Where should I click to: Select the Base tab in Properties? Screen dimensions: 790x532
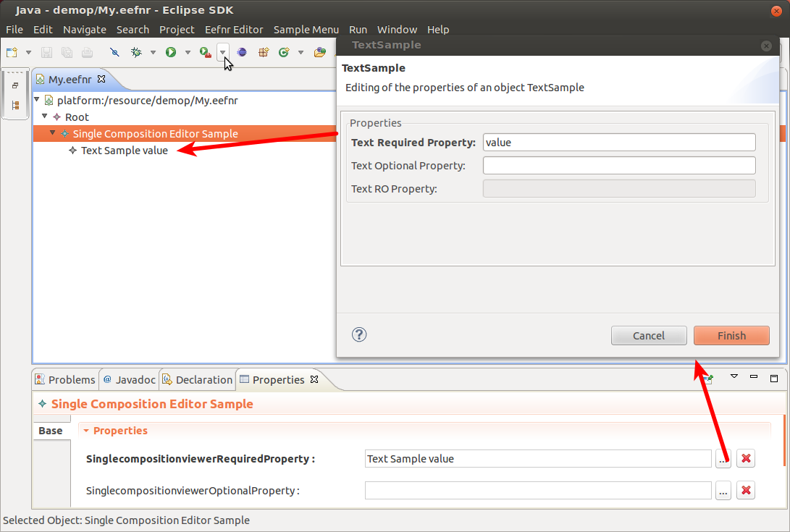point(51,431)
